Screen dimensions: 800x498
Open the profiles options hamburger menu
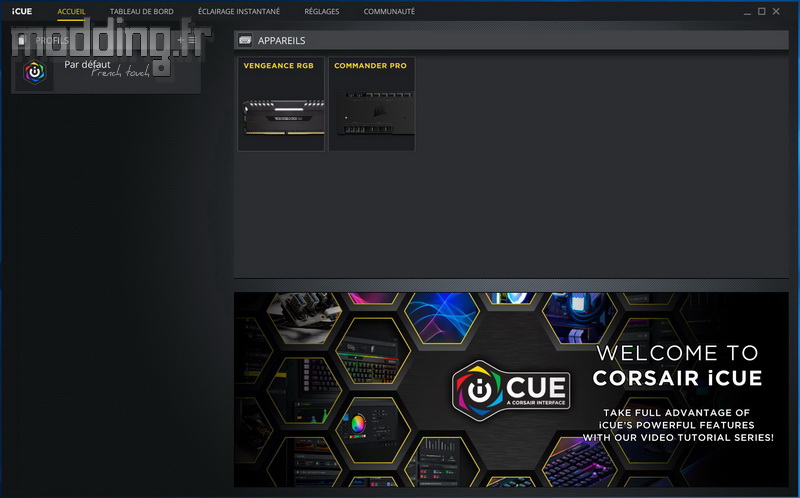click(192, 40)
